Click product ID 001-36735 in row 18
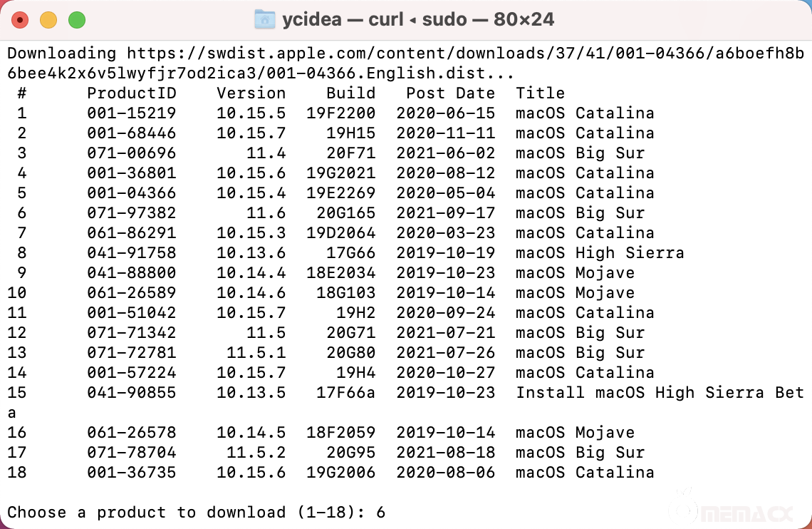This screenshot has height=529, width=812. [132, 473]
